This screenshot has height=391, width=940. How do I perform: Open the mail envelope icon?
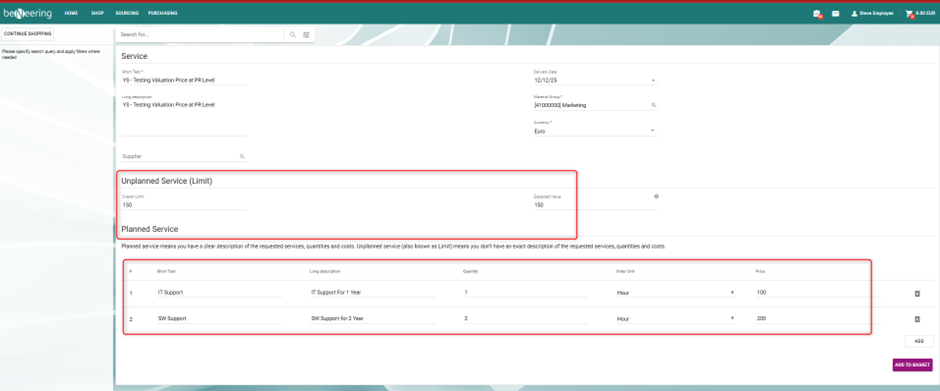click(835, 13)
